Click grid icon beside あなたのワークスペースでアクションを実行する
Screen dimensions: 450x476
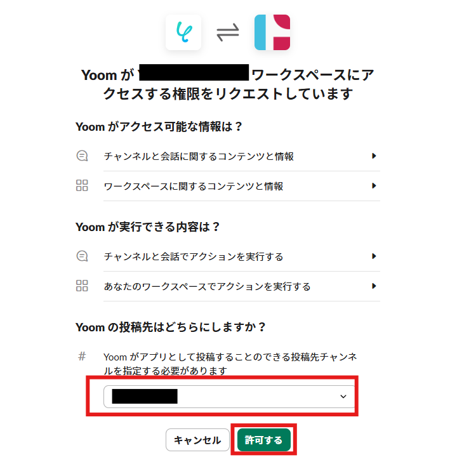click(82, 286)
